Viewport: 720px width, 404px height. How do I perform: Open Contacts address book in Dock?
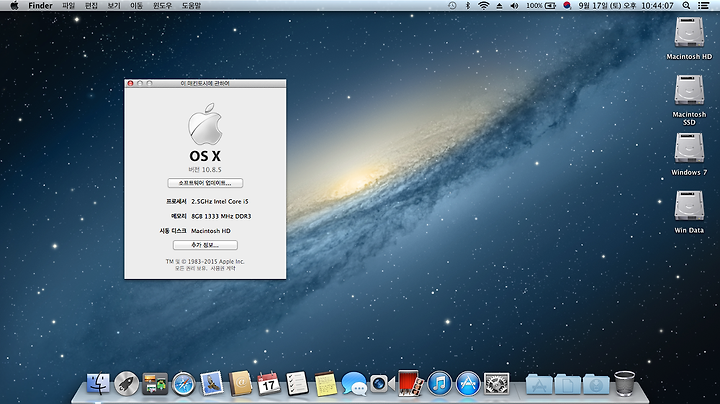(x=240, y=383)
